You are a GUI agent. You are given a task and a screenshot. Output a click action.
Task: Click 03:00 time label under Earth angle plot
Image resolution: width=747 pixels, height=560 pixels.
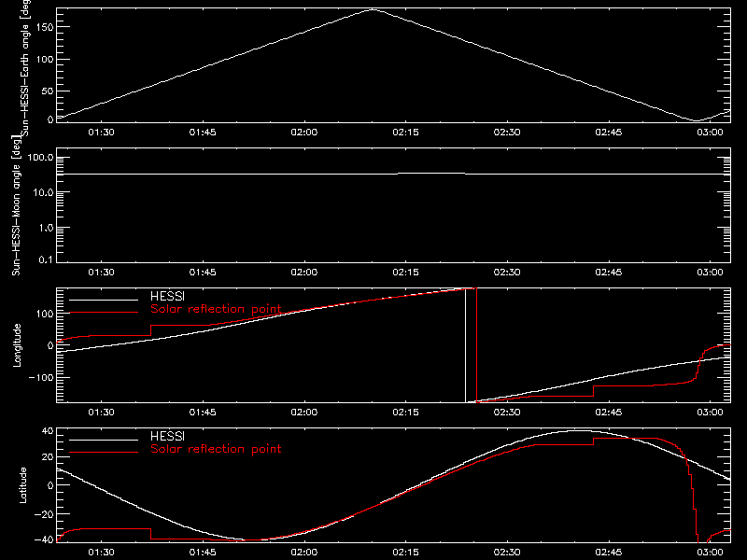710,133
